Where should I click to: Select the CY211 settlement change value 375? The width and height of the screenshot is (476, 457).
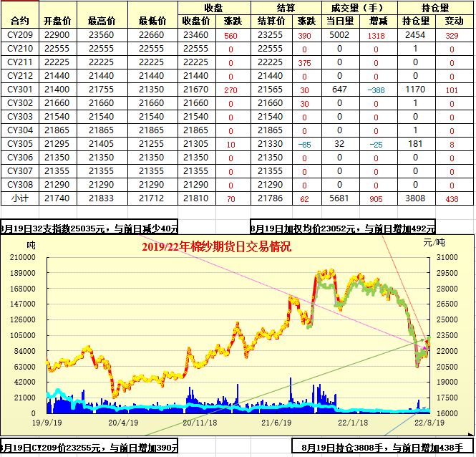[304, 62]
